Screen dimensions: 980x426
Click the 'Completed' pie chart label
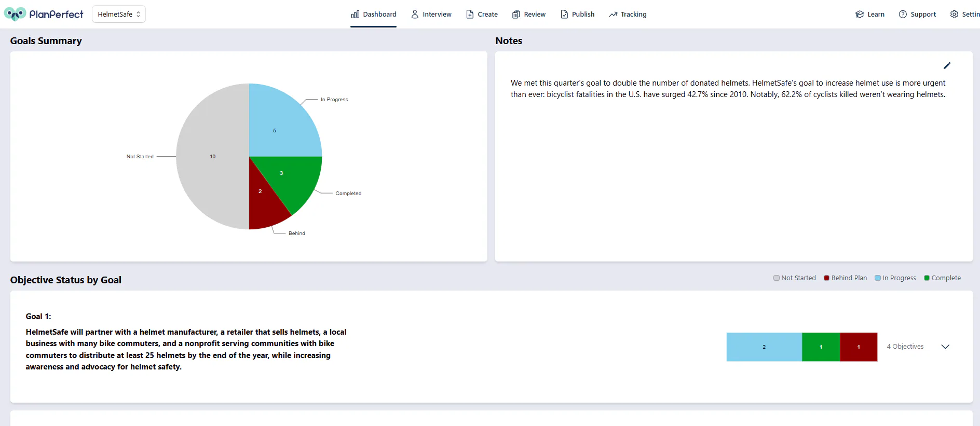click(x=348, y=194)
